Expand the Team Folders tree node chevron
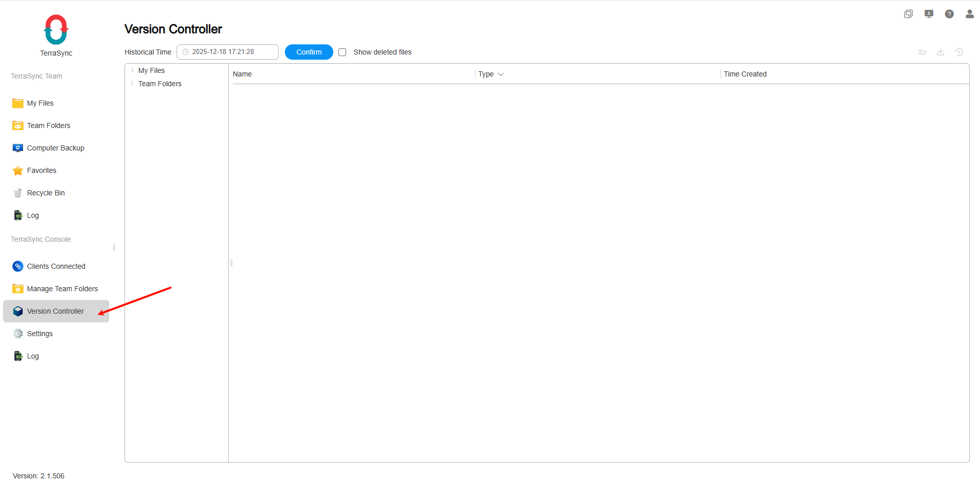 132,84
